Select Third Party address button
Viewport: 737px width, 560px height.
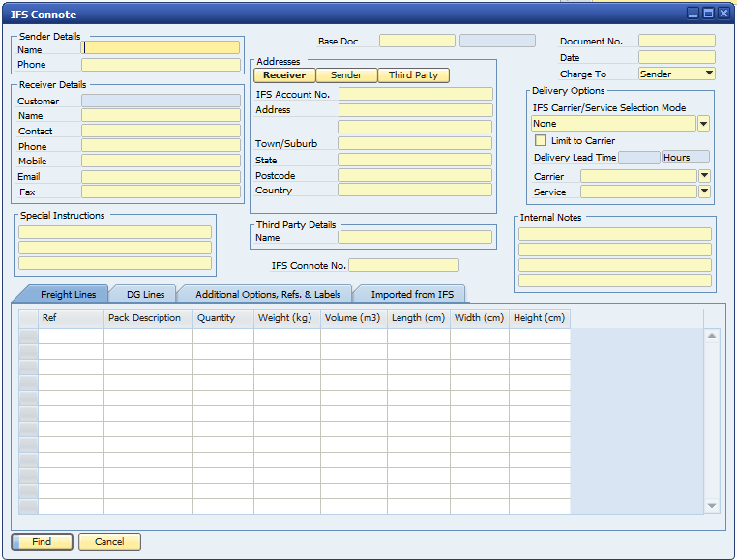pyautogui.click(x=413, y=75)
